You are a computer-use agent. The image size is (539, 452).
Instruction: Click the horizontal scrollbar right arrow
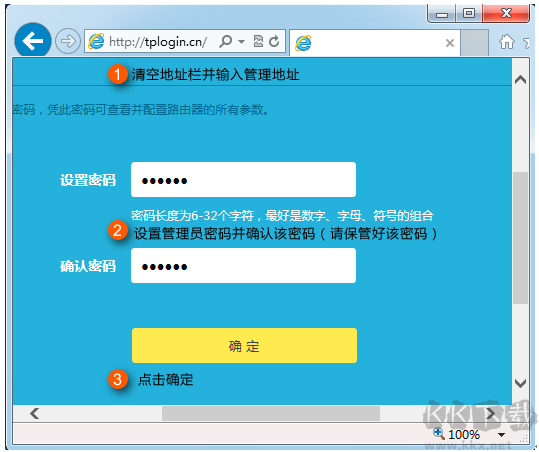point(491,413)
